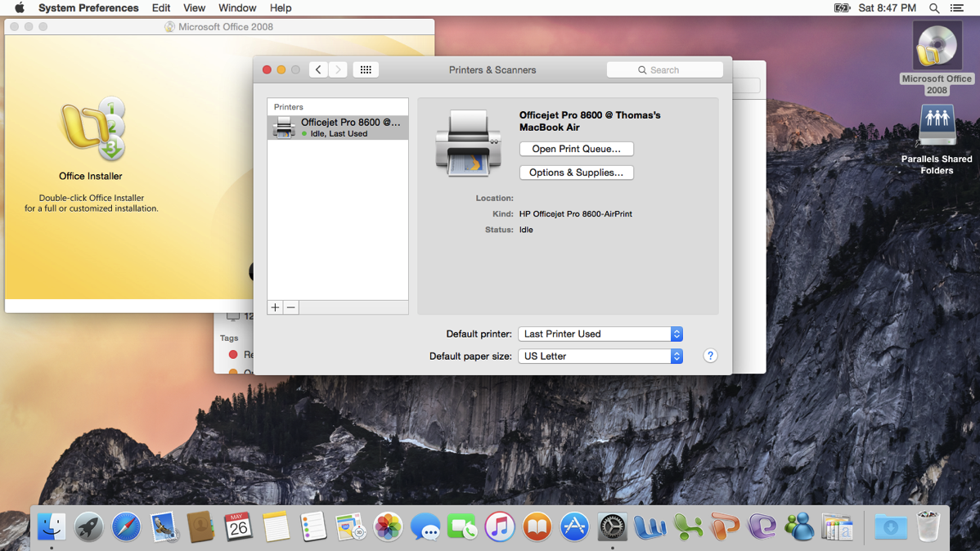Open the Window menu
The width and height of the screenshot is (980, 551).
(237, 7)
